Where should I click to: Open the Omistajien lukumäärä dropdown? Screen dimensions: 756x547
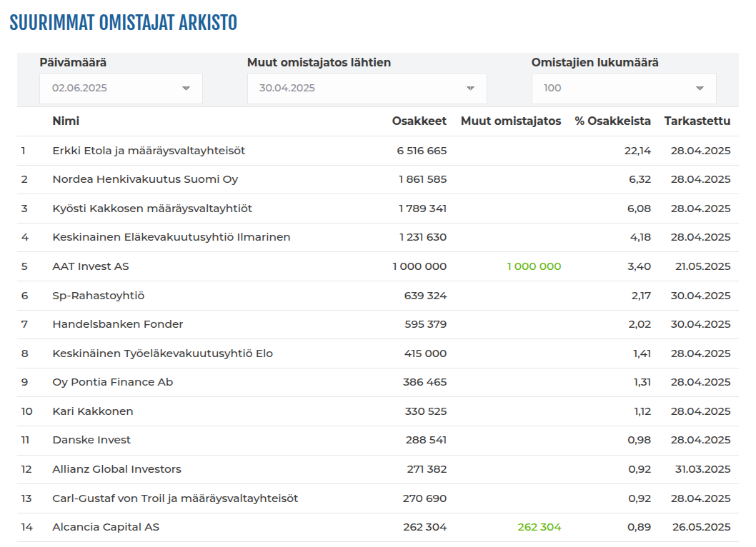(624, 89)
